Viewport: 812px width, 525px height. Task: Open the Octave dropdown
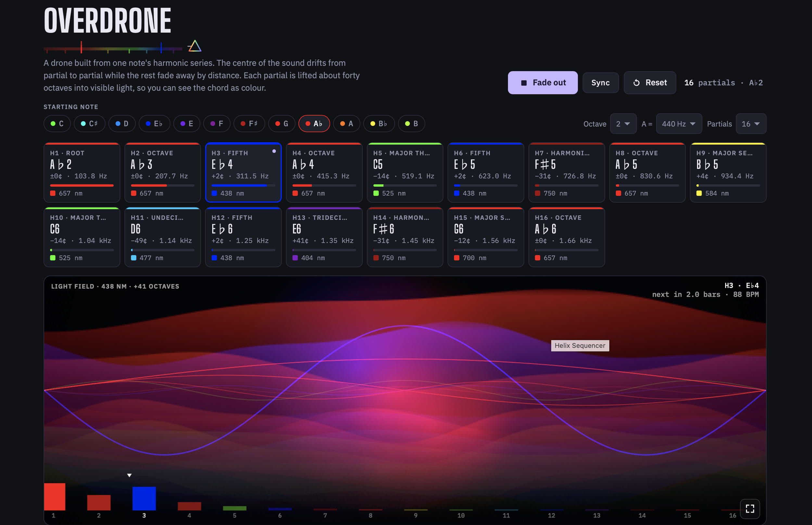(x=623, y=124)
